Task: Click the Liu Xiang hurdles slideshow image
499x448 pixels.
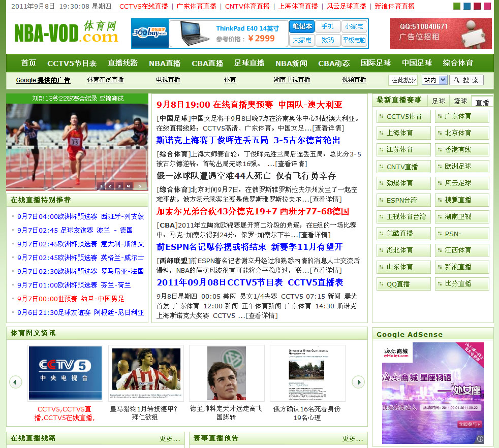Action: pos(77,147)
